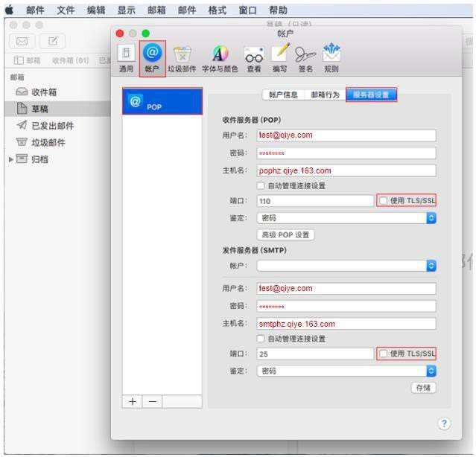Viewport: 476px width, 457px height.
Task: Toggle Use TLS/SSL checkbox for POP port 110
Action: point(384,200)
